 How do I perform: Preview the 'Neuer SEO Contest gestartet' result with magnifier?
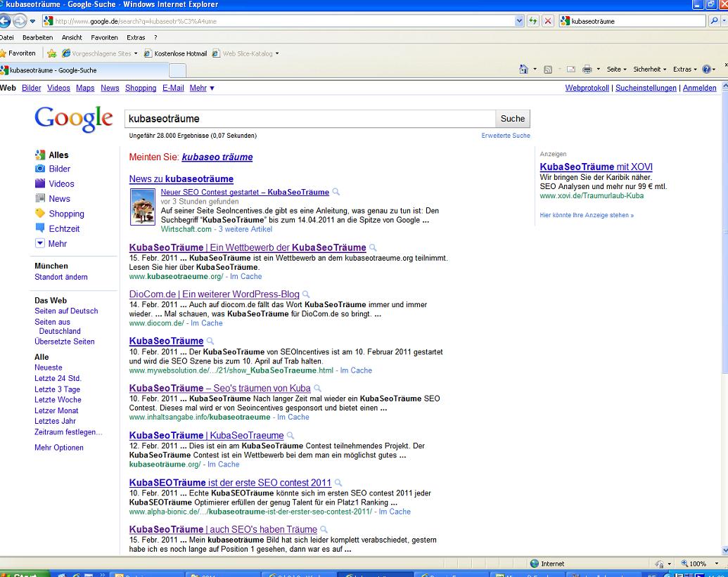336,192
